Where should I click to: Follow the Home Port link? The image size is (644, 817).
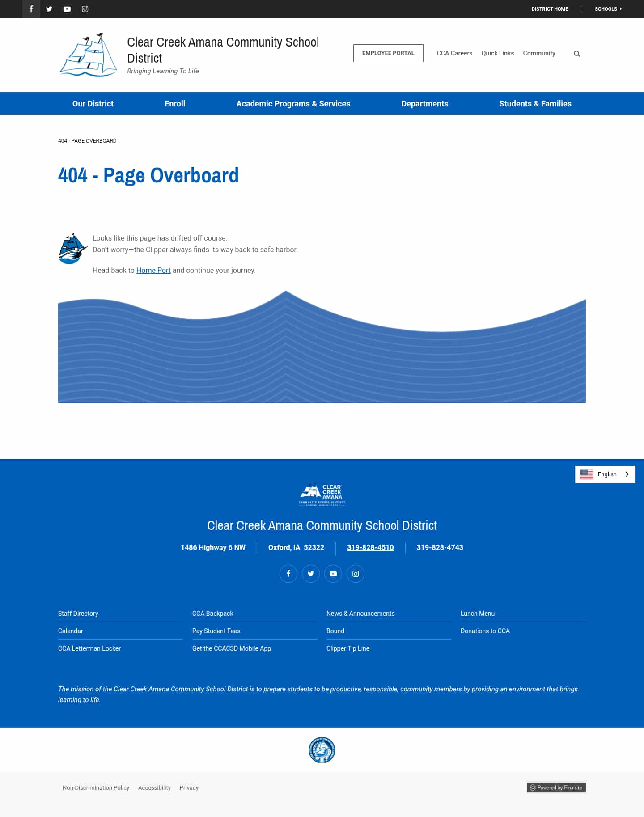153,270
